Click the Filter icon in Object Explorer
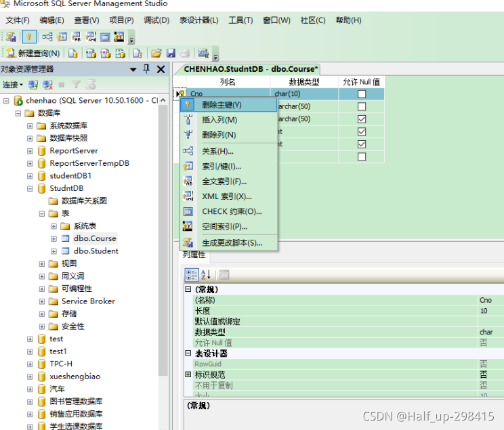Image resolution: width=504 pixels, height=430 pixels. (x=76, y=85)
